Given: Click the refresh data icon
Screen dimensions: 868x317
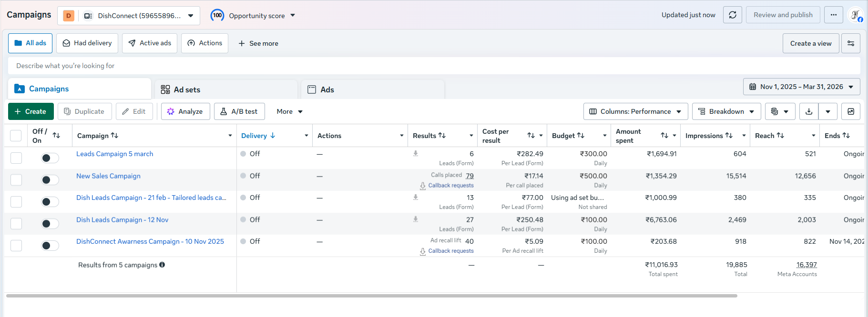Looking at the screenshot, I should pos(733,15).
